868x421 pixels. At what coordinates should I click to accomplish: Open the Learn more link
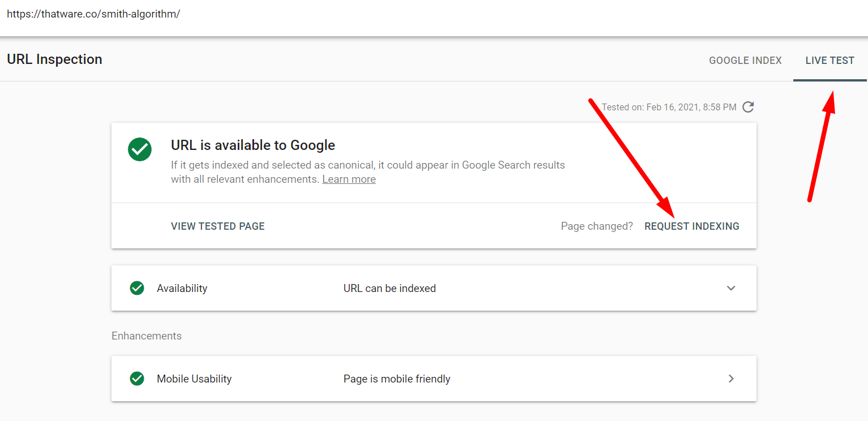(x=349, y=179)
